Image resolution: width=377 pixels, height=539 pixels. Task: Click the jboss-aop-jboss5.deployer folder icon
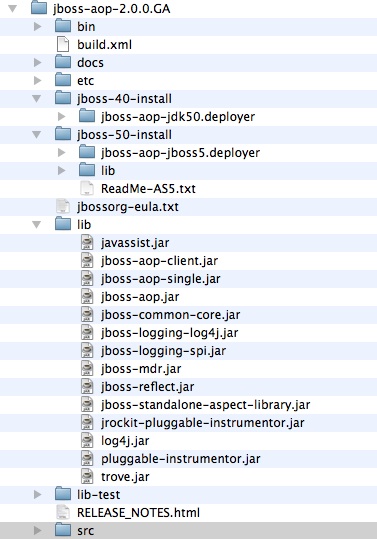(x=87, y=152)
